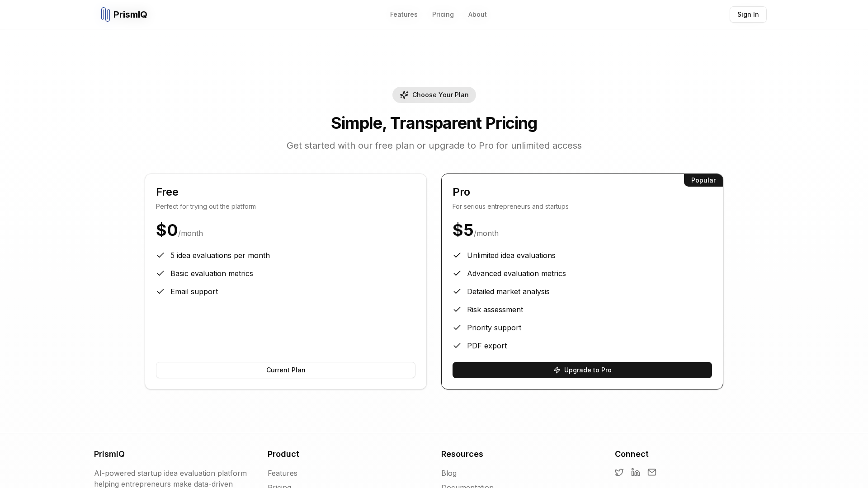
Task: Open the LinkedIn icon link
Action: [635, 472]
